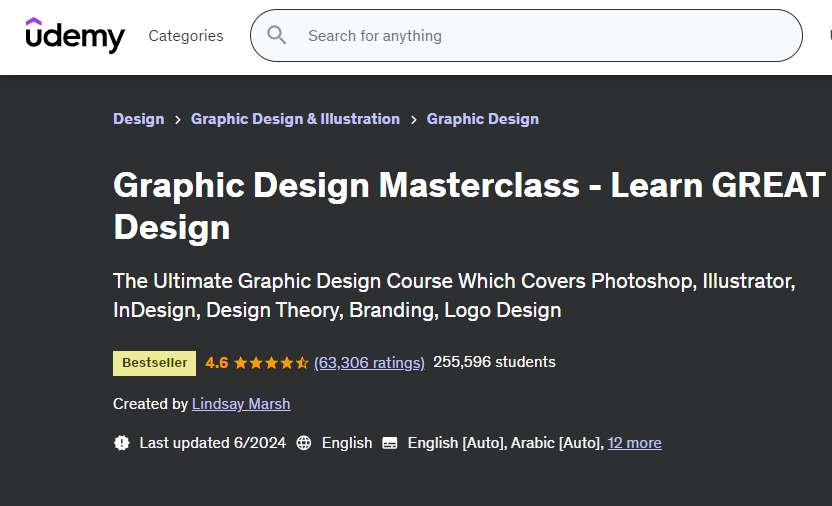Navigate to Graphic Design breadcrumb link
Image resolution: width=832 pixels, height=506 pixels.
(x=482, y=119)
